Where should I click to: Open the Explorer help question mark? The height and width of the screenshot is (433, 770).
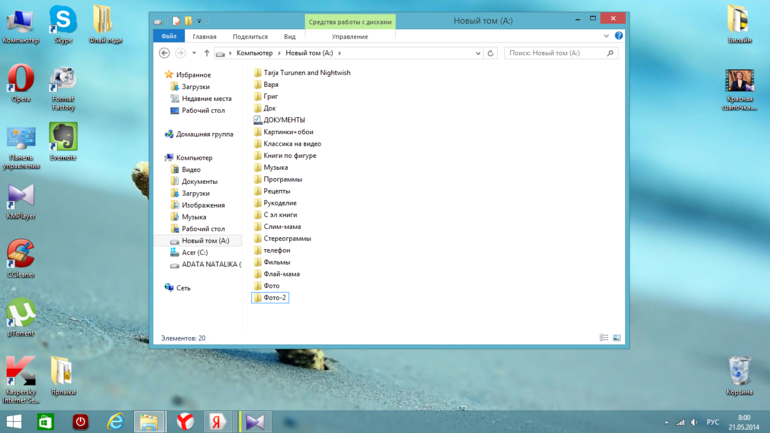coord(619,36)
